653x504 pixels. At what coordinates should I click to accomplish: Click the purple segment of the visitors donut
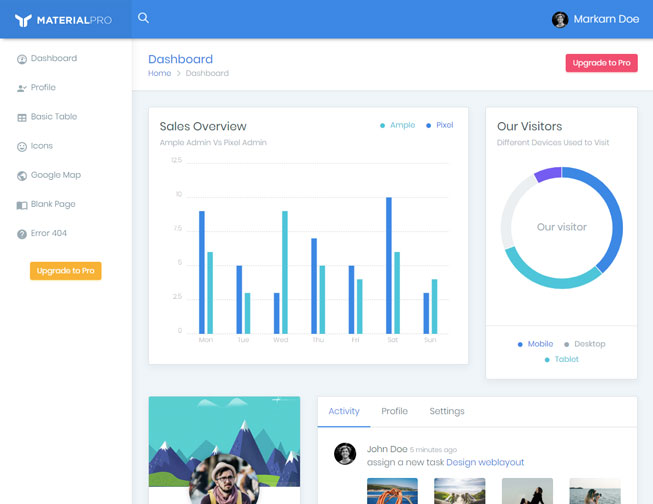(547, 174)
